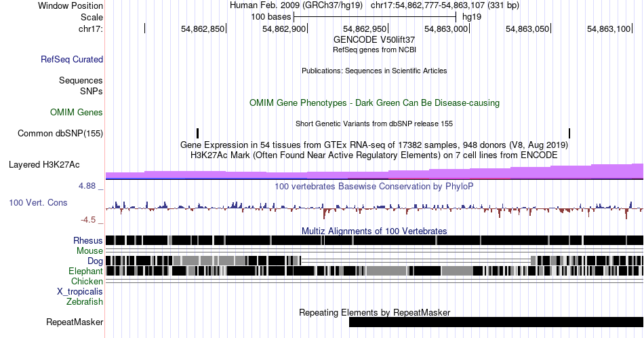Open the OMIM Genes track label

[x=77, y=112]
